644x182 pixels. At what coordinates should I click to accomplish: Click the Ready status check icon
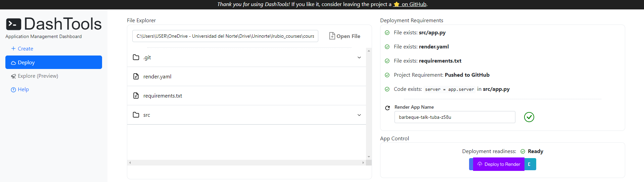pyautogui.click(x=523, y=151)
